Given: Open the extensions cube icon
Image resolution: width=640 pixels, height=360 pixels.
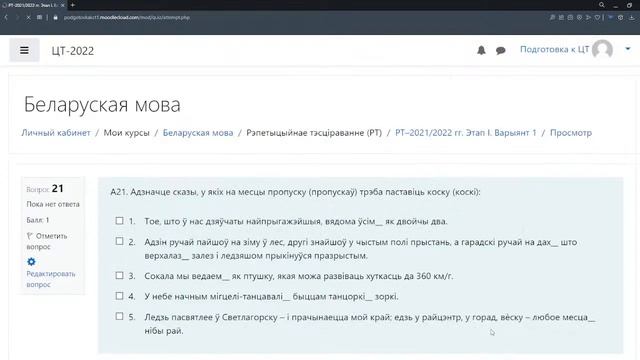Looking at the screenshot, I should [620, 18].
